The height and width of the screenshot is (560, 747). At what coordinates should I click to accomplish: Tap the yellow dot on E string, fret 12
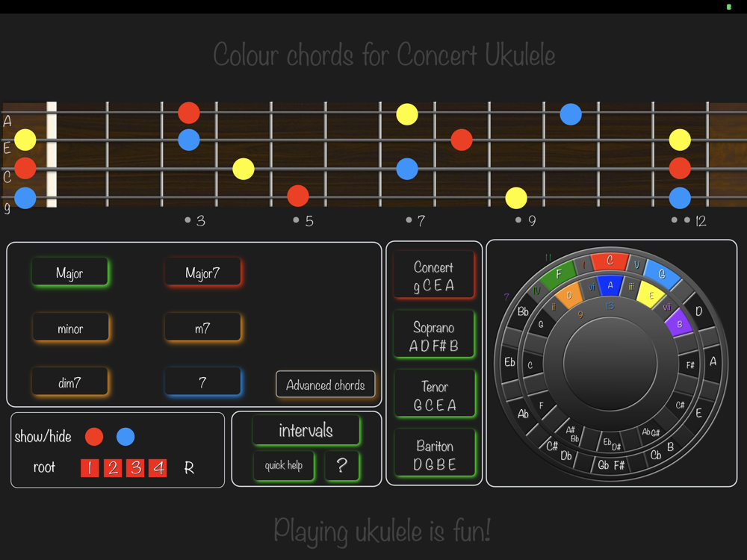tap(680, 140)
